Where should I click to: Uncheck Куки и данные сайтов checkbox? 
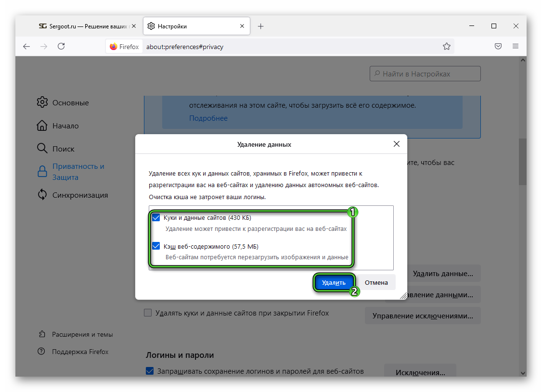point(156,218)
